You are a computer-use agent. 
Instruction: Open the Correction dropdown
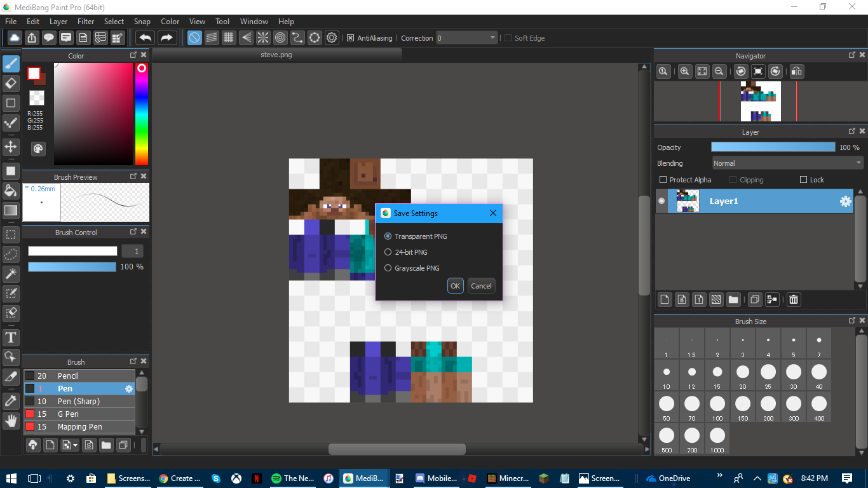coord(466,38)
